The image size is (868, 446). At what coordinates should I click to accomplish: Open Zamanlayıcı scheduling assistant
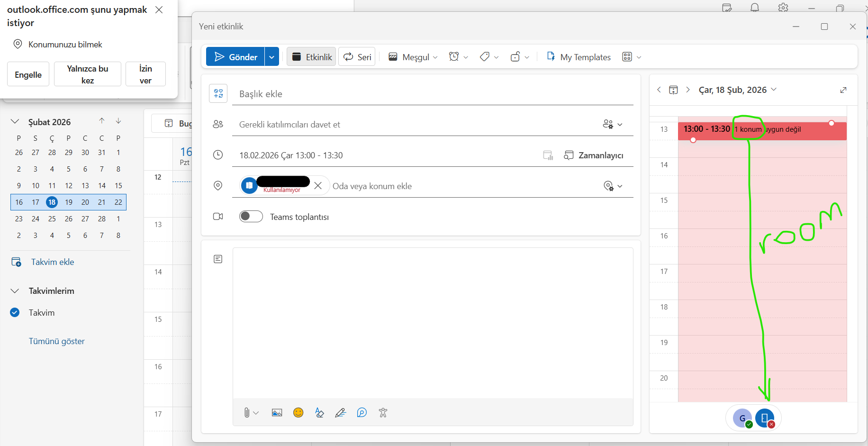click(594, 155)
